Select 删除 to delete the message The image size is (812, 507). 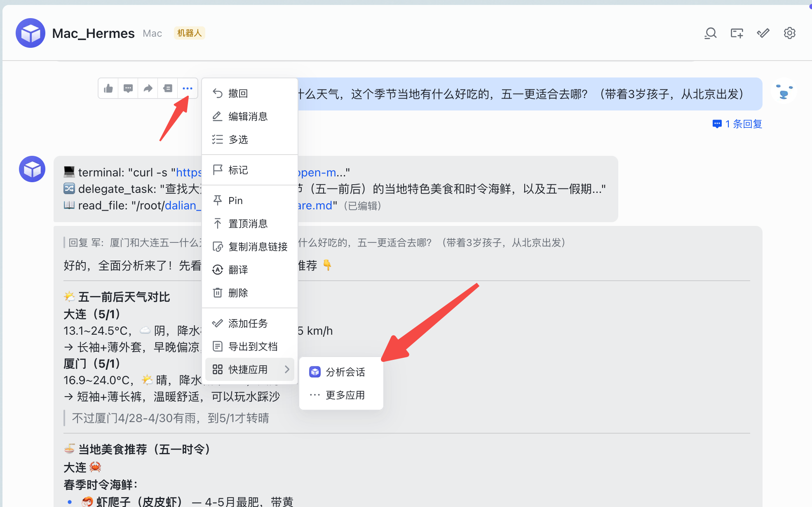238,293
